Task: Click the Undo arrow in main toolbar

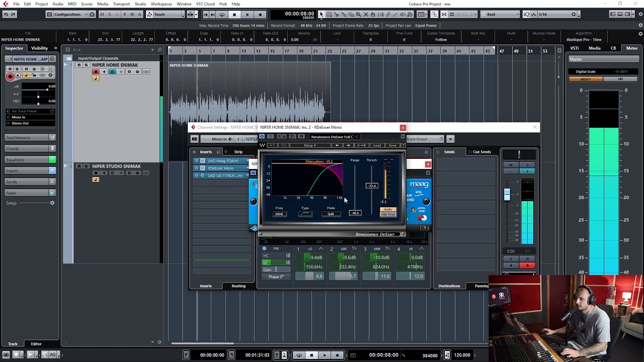Action: [x=6, y=14]
